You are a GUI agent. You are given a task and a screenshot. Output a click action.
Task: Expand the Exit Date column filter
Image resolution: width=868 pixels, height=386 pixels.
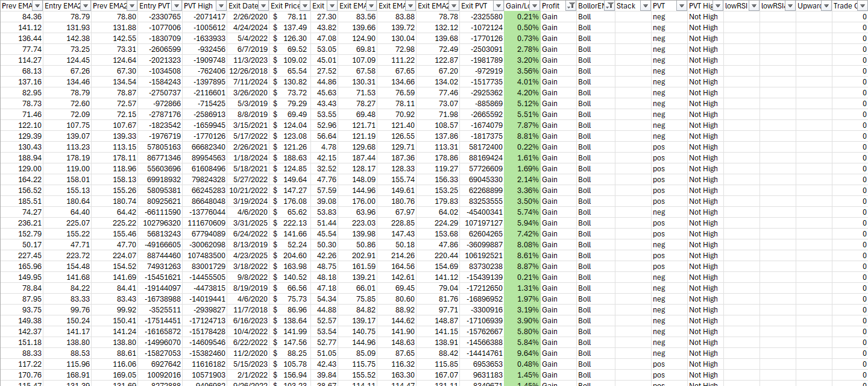263,5
